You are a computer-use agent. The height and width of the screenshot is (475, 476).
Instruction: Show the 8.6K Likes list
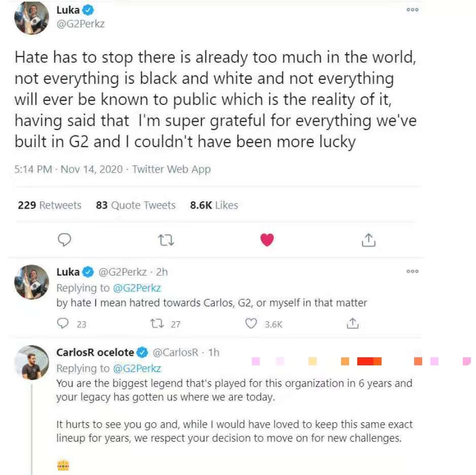coord(214,205)
